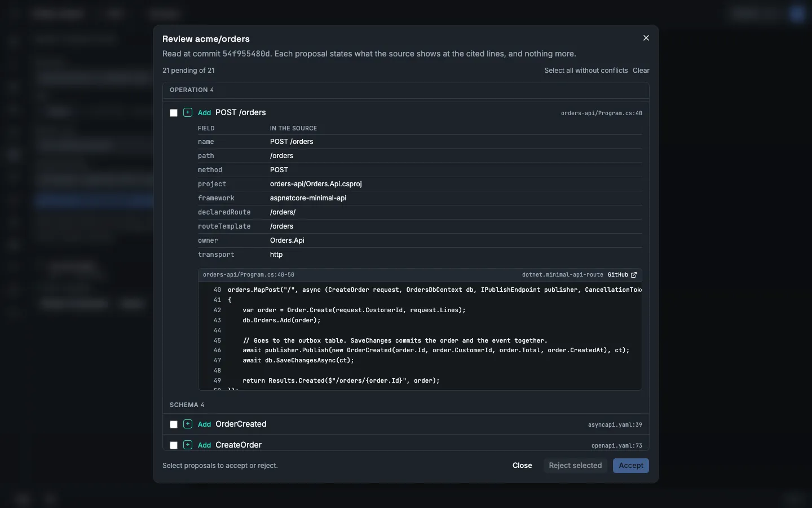
Task: Tick the checkbox for the POST /orders proposal
Action: click(174, 113)
